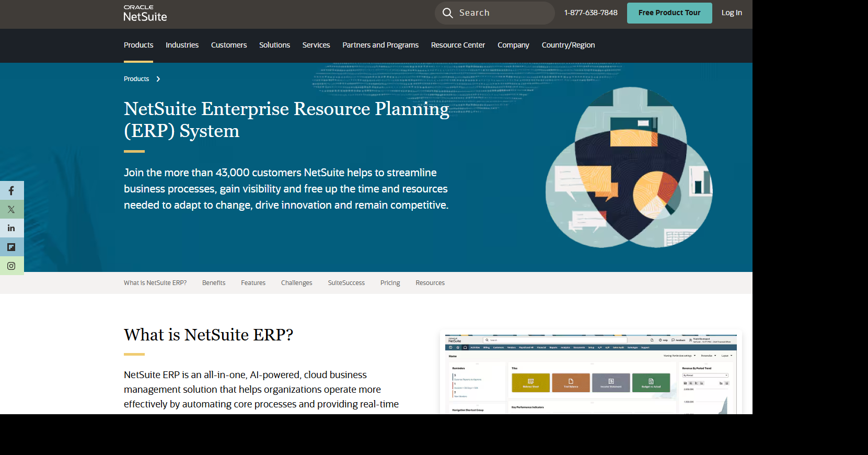Share page on Facebook
Image resolution: width=868 pixels, height=455 pixels.
[x=11, y=190]
